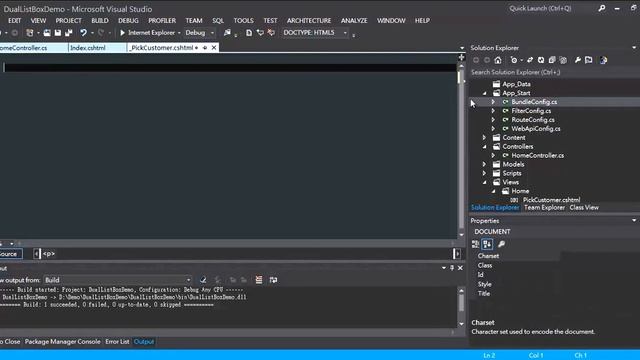
Task: Click the Home icon in Solution Explorer
Action: (498, 60)
